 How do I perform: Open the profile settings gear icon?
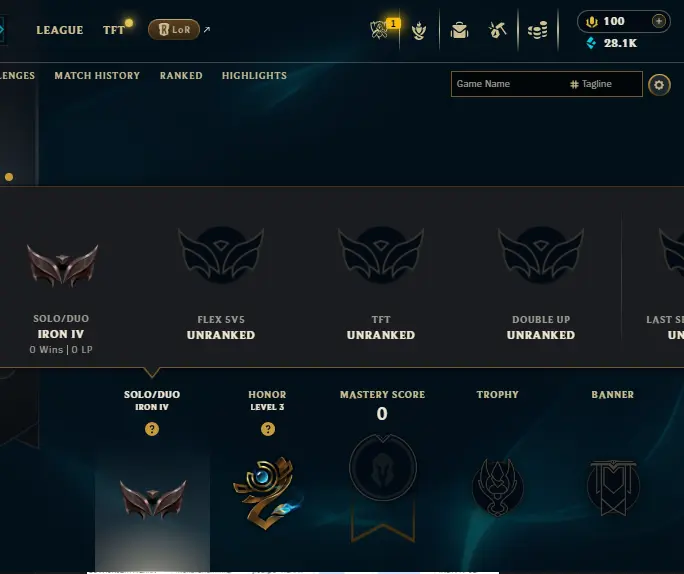(659, 85)
